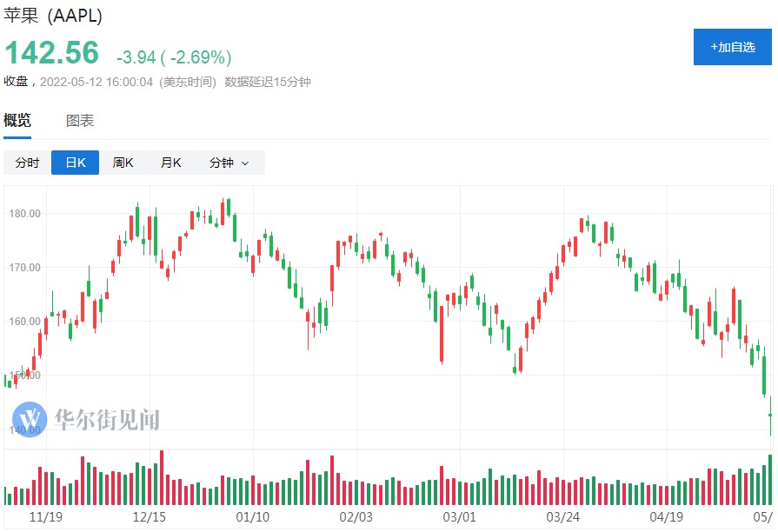Switch to the 概览 overview tab
778x532 pixels.
(17, 121)
